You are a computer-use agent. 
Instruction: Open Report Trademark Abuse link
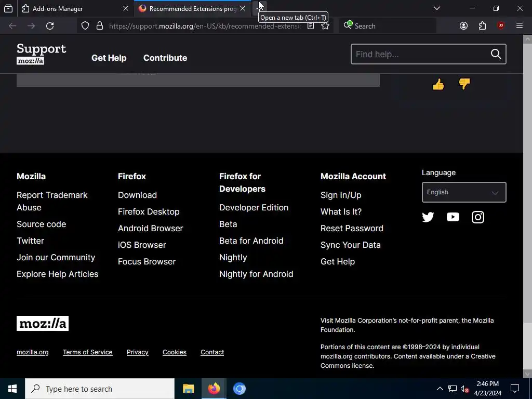[x=52, y=201]
